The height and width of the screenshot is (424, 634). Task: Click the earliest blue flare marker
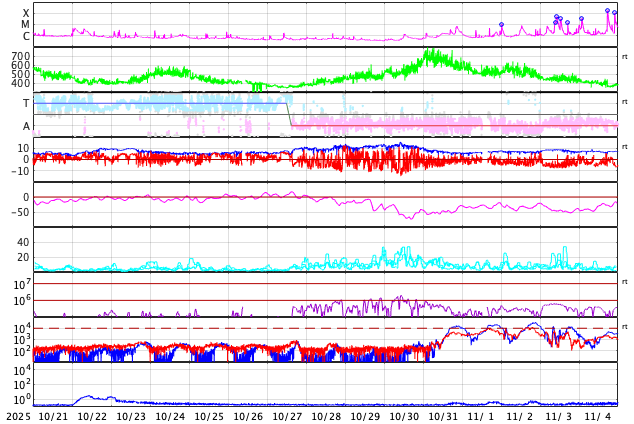click(501, 25)
